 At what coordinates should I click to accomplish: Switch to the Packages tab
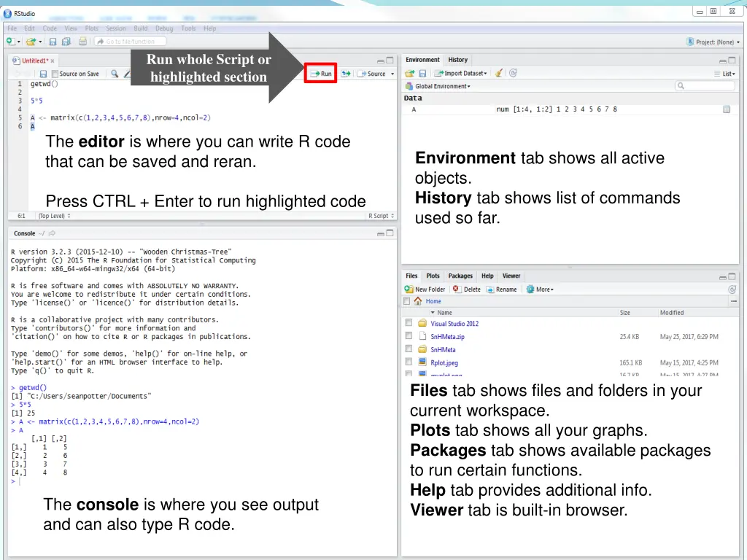click(460, 276)
